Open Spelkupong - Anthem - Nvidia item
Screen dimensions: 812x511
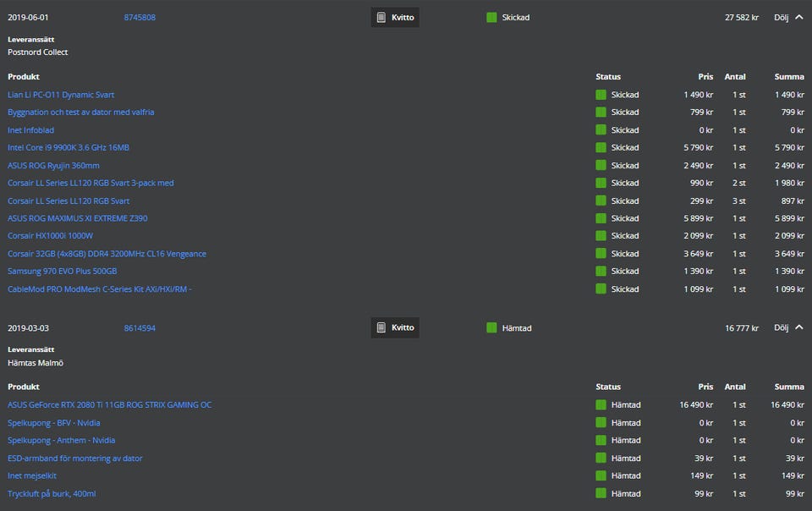[x=62, y=441]
